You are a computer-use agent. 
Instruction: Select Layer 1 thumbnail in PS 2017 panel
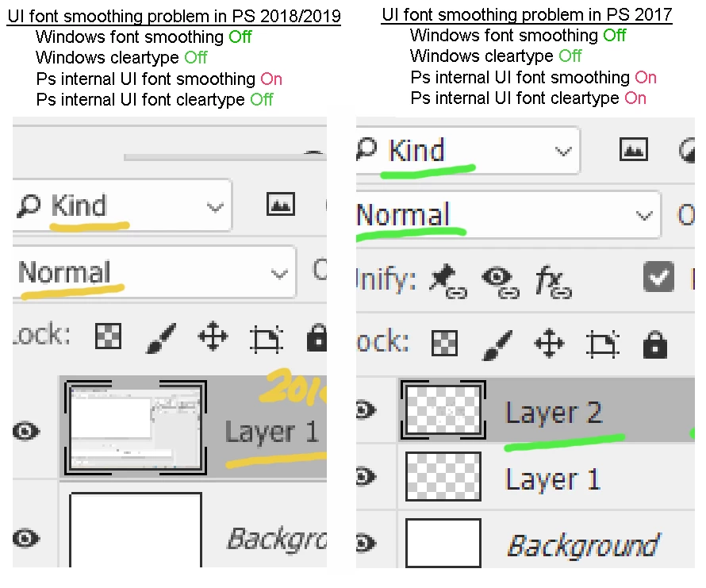(x=443, y=477)
